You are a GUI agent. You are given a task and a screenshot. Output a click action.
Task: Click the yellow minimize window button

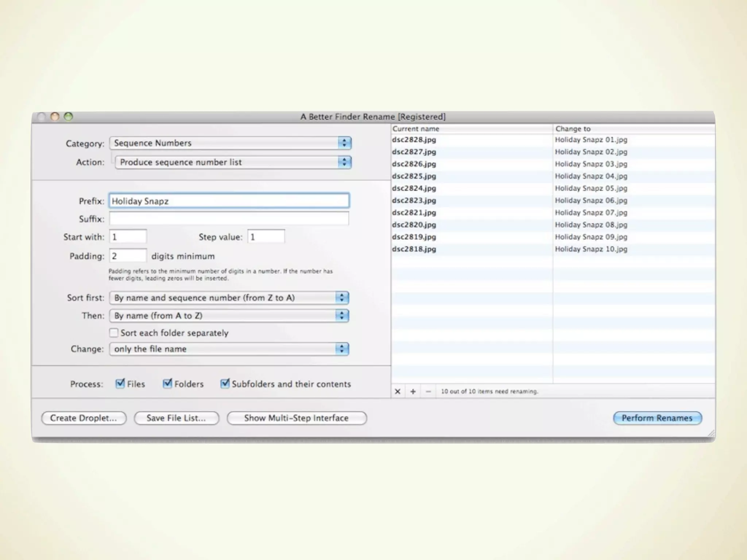(x=55, y=116)
